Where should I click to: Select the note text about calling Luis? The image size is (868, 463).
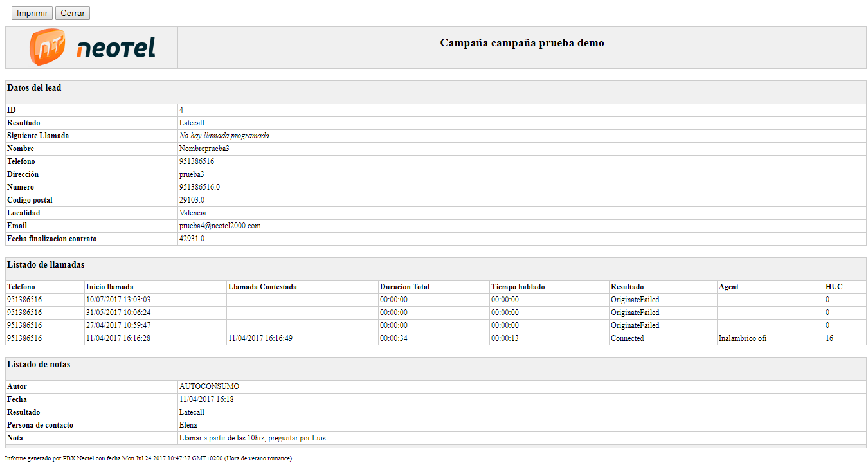[x=253, y=438]
